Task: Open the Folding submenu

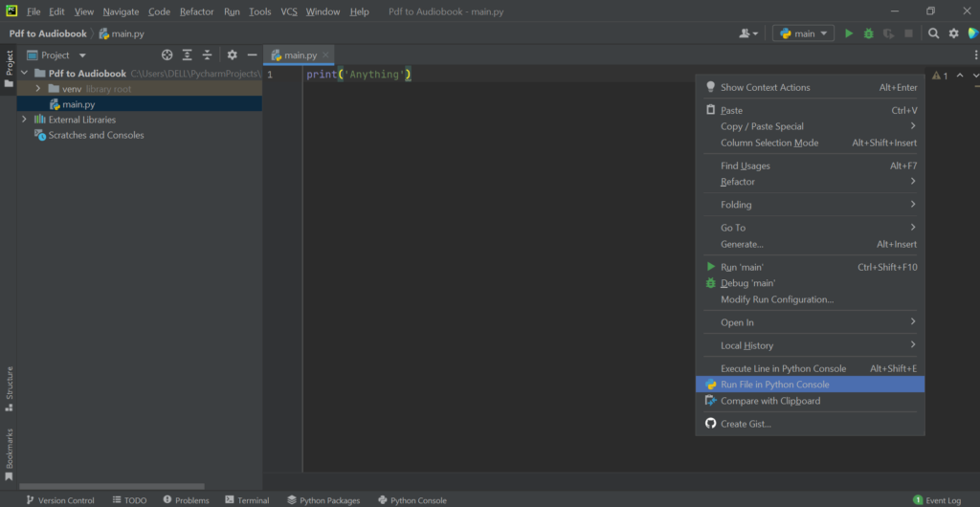Action: [810, 205]
